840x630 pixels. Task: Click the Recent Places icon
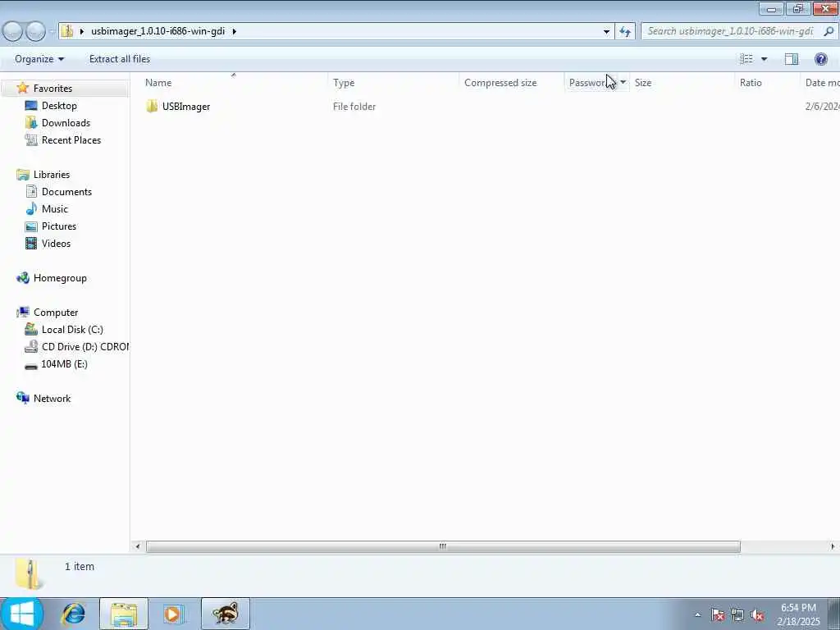click(31, 139)
